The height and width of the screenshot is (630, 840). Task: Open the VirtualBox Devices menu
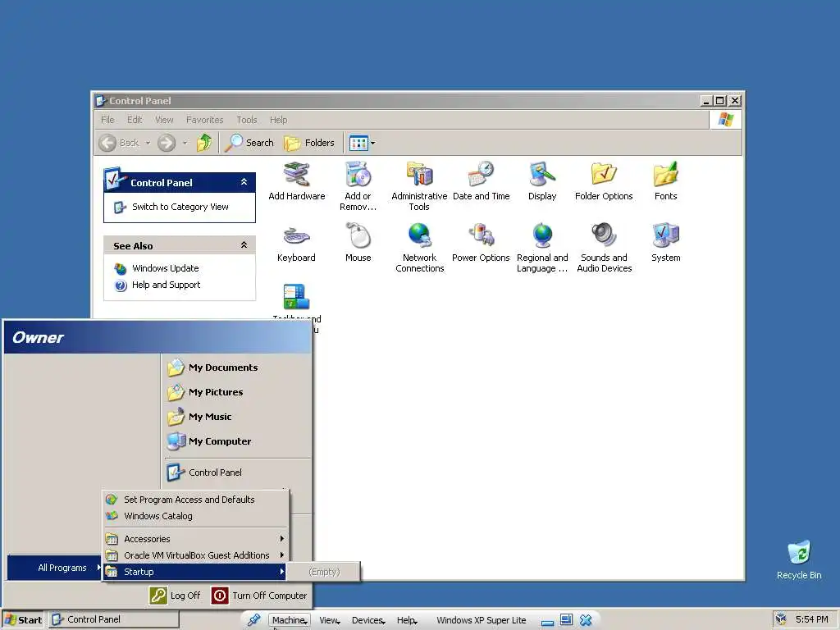pyautogui.click(x=368, y=620)
